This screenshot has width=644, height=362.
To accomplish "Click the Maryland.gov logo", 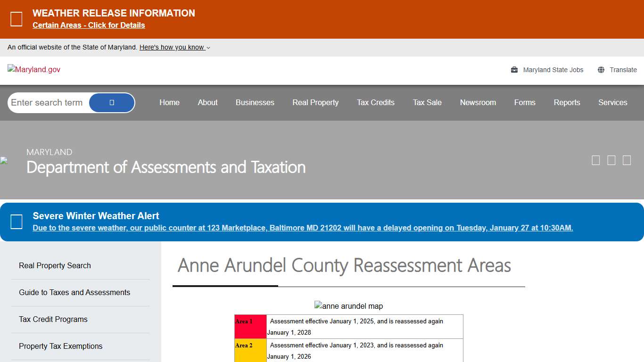I will tap(33, 69).
